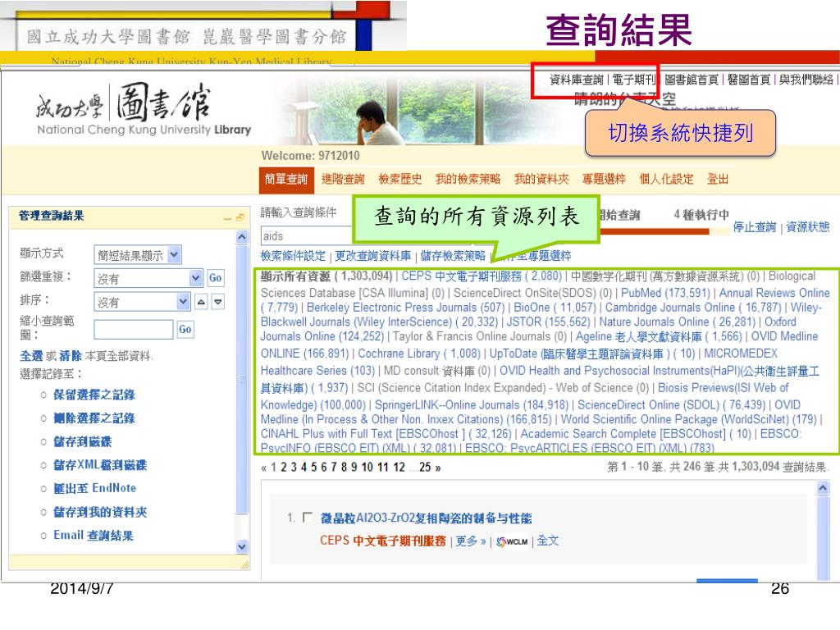The height and width of the screenshot is (630, 840).
Task: Click the 資料庫查詢 top link
Action: pyautogui.click(x=577, y=80)
